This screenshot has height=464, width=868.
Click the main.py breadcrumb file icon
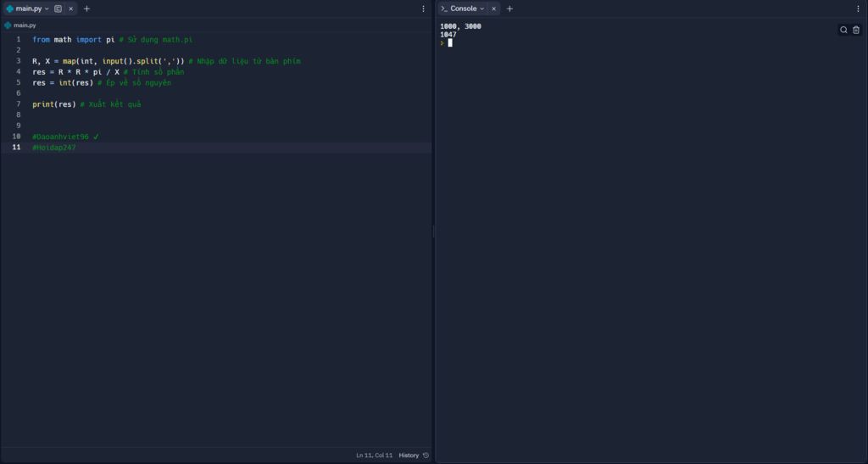(8, 25)
